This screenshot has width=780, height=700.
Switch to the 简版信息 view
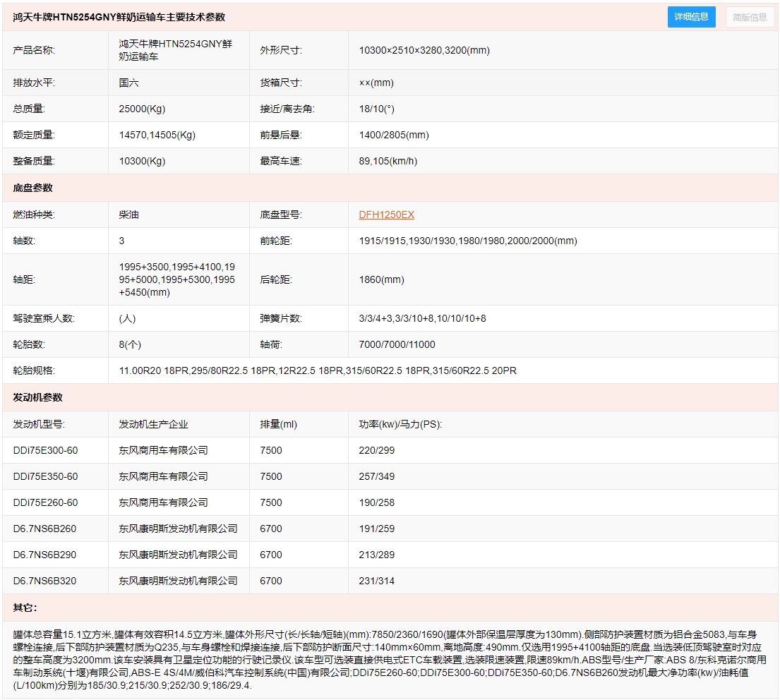point(750,17)
